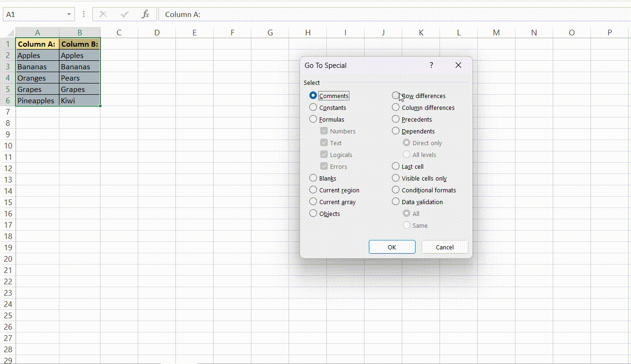
Task: Click the Pears cell
Action: pyautogui.click(x=80, y=78)
